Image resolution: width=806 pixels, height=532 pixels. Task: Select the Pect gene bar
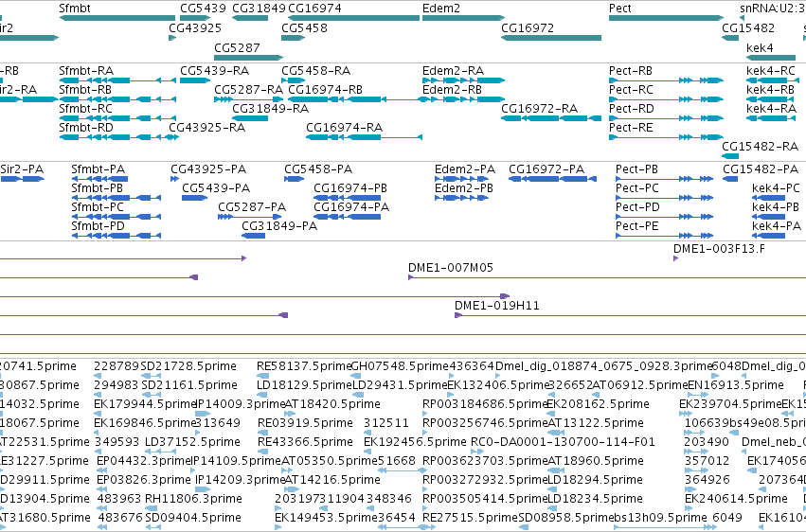(x=666, y=18)
